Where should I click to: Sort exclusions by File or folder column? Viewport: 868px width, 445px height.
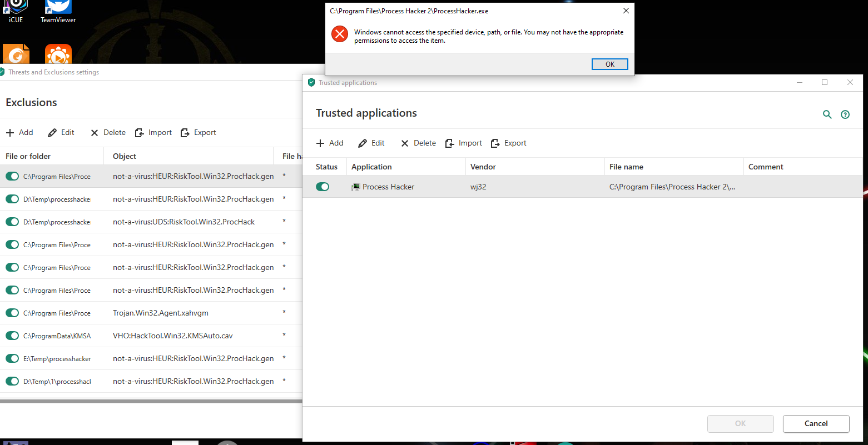tap(52, 157)
